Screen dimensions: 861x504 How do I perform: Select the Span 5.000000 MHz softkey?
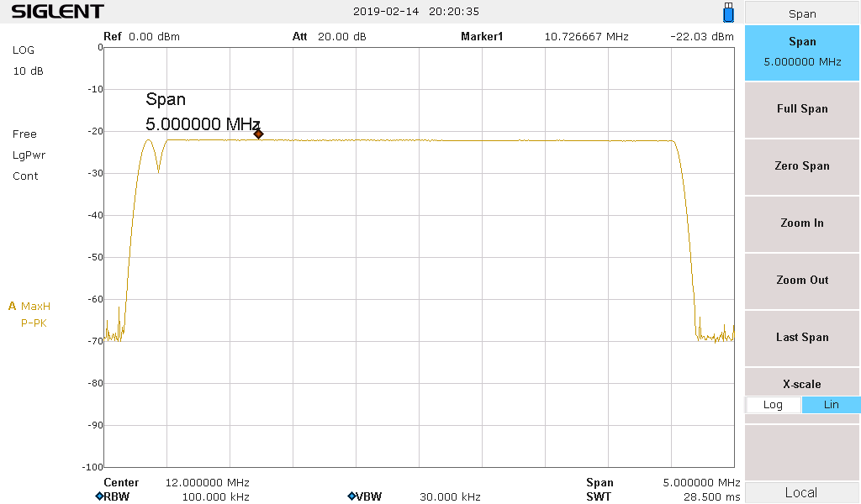click(x=801, y=53)
